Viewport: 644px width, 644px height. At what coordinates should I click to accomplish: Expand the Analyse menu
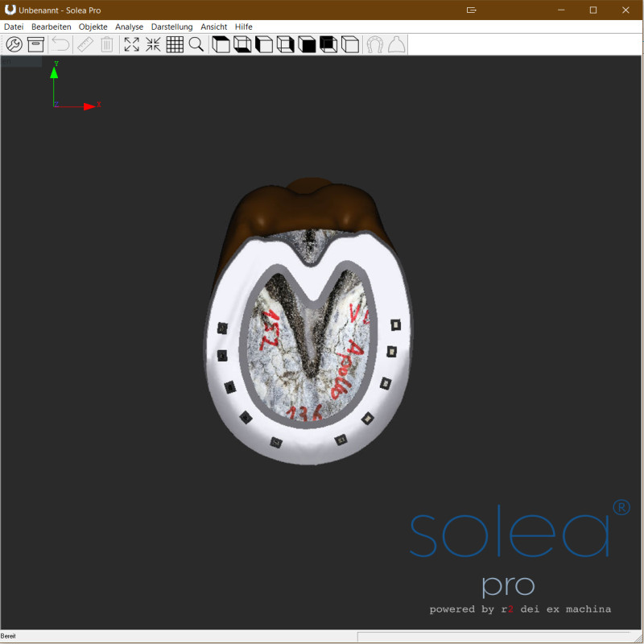coord(129,27)
